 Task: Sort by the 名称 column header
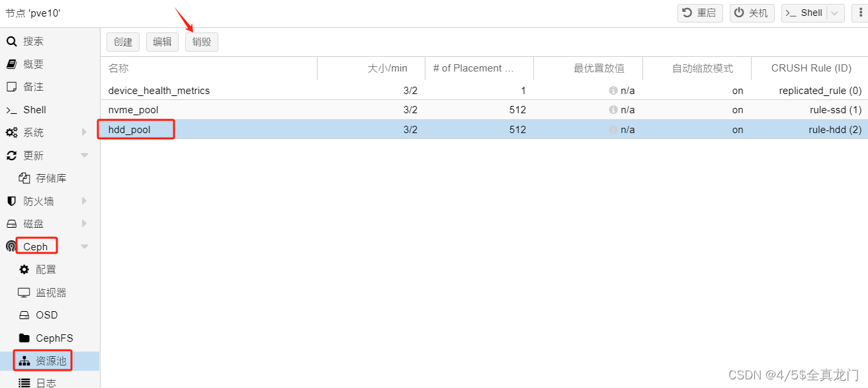point(208,68)
